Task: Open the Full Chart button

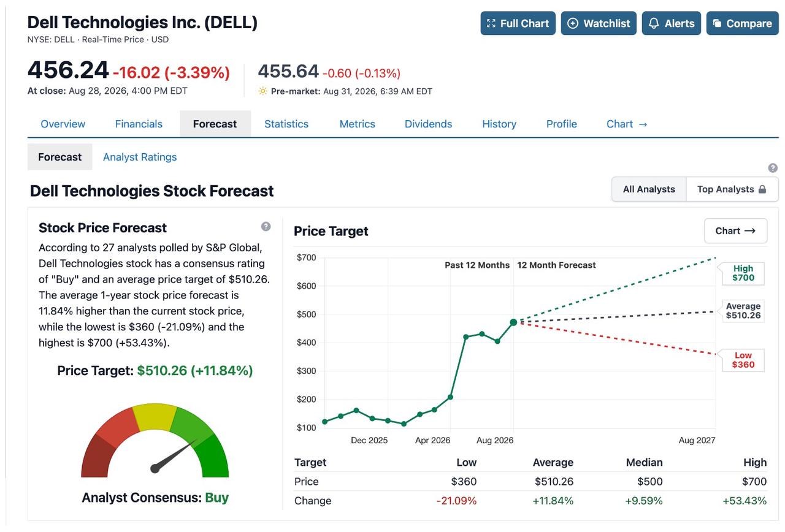Action: [x=518, y=23]
